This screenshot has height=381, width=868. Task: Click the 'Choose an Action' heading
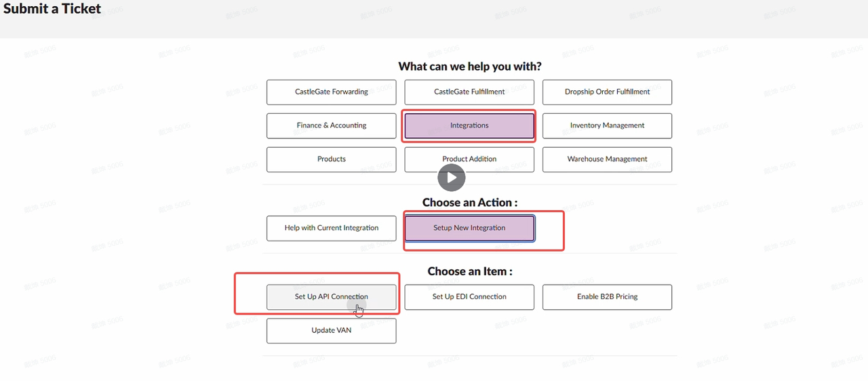pos(470,203)
